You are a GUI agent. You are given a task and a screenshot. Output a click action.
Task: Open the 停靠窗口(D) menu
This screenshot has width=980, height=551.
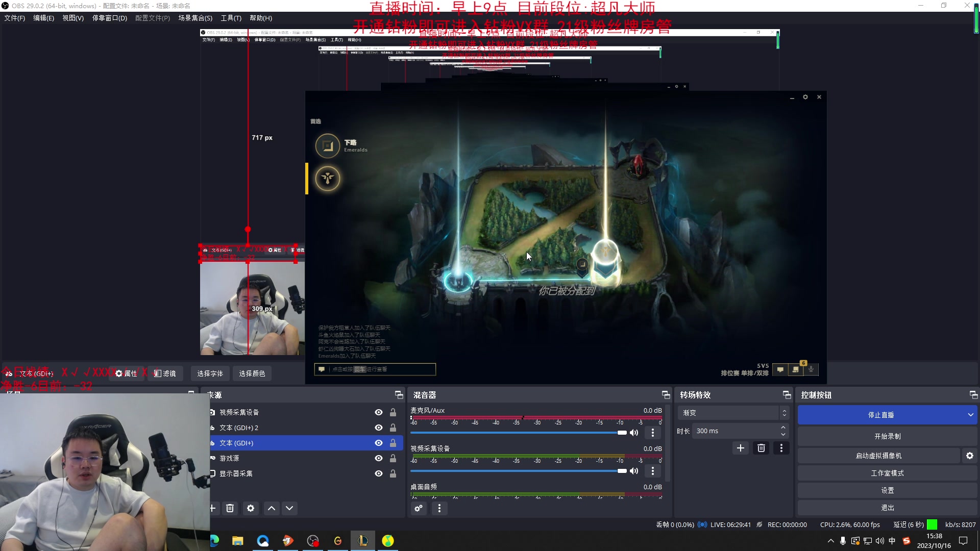(110, 18)
